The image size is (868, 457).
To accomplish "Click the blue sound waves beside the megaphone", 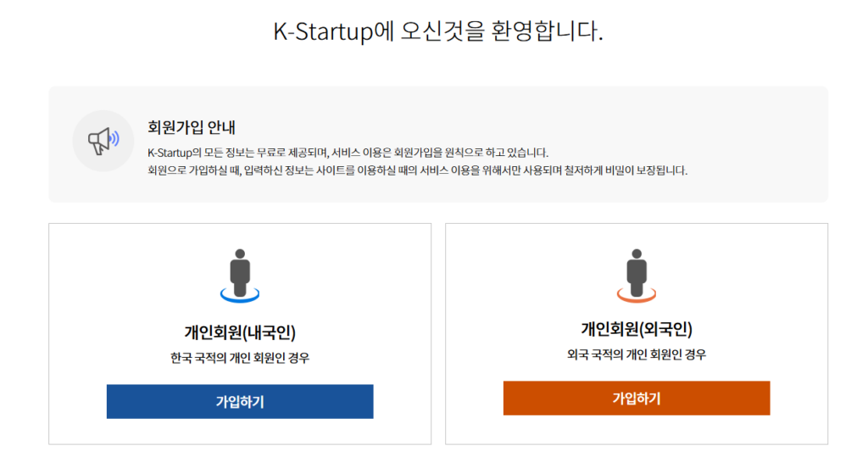I will pyautogui.click(x=115, y=138).
